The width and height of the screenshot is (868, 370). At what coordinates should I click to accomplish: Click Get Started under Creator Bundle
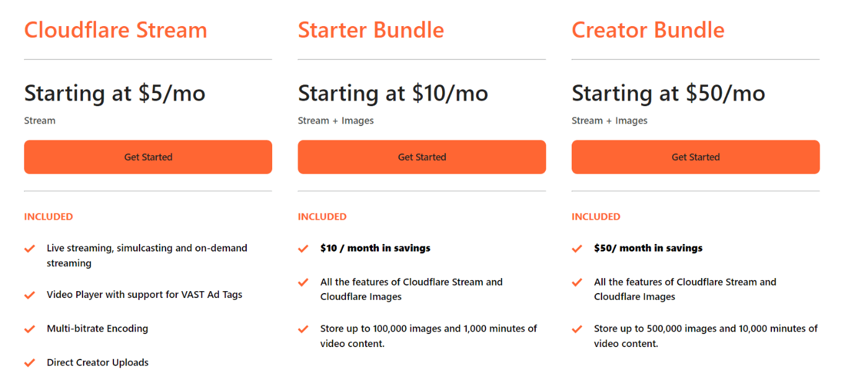(695, 157)
